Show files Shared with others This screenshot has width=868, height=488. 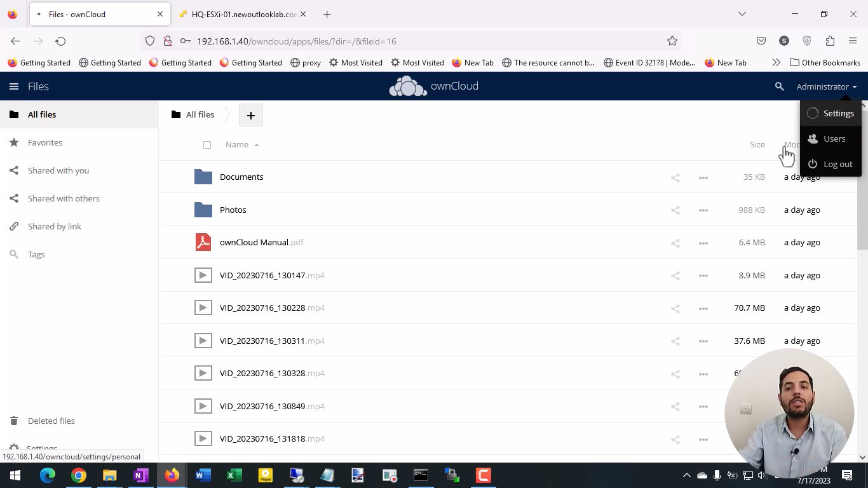79,198
